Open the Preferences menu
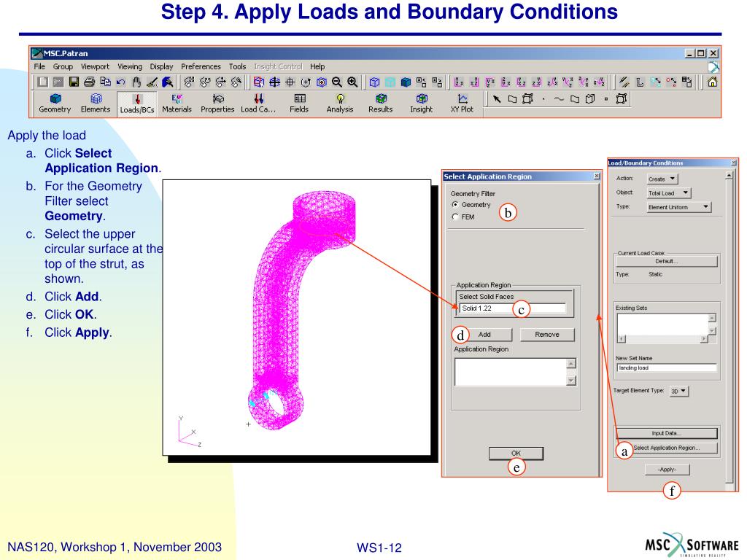This screenshot has width=747, height=560. [201, 66]
